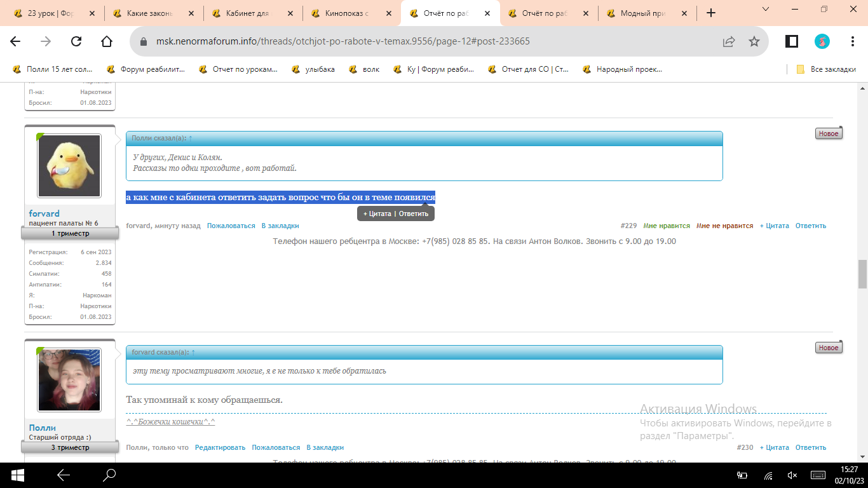This screenshot has height=488, width=868.
Task: Click the Wi-Fi network tray icon
Action: 768,475
